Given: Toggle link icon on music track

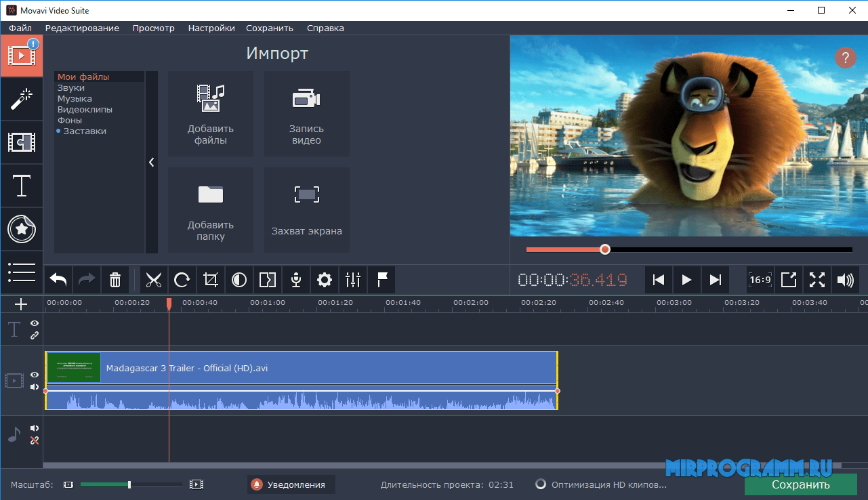Looking at the screenshot, I should click(x=35, y=440).
